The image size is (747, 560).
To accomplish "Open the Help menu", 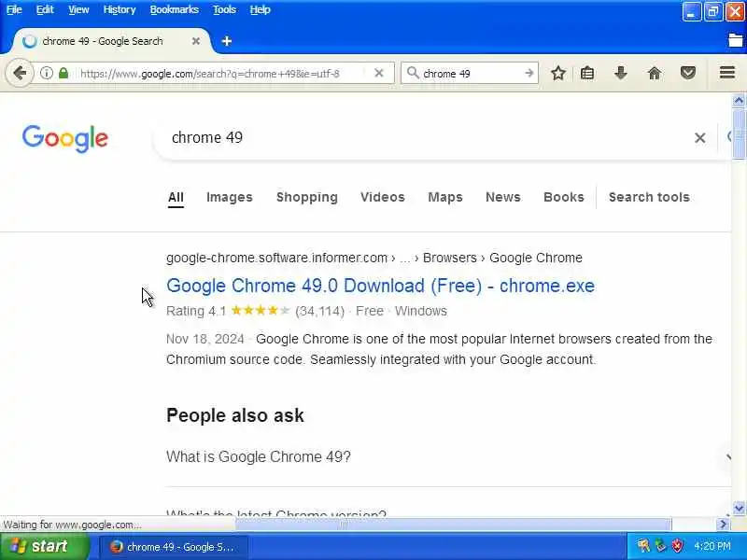I will 261,9.
